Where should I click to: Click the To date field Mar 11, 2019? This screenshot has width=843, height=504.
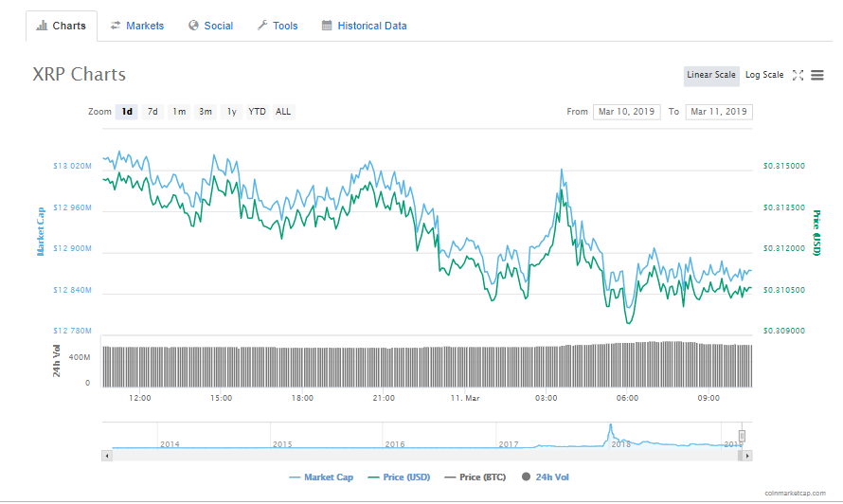click(719, 112)
